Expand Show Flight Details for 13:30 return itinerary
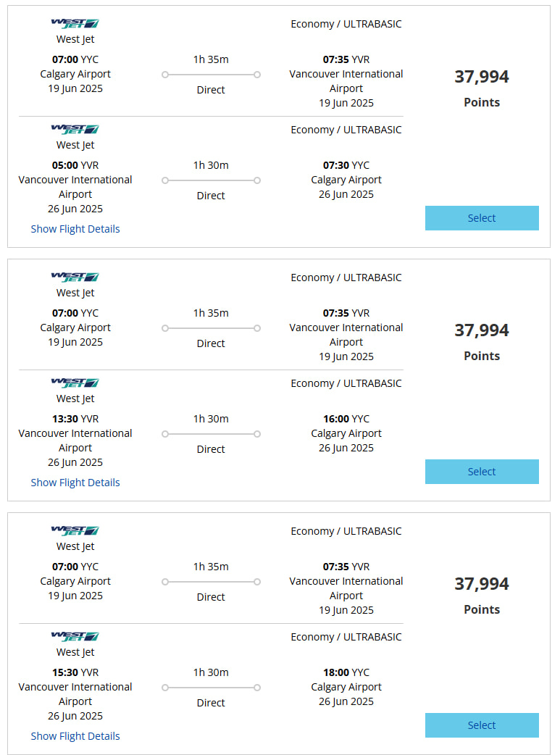The image size is (560, 755). (75, 483)
